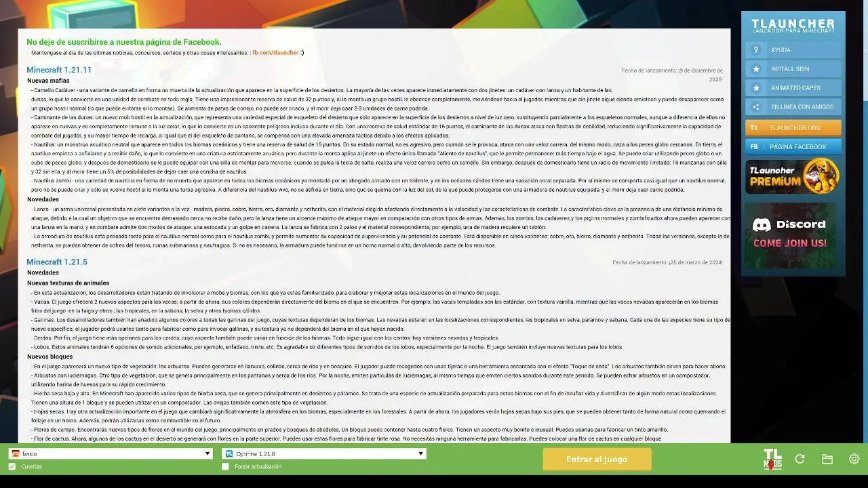868x488 pixels.
Task: Click Novedades subheading directly under Minecraft 1.21.5
Action: pos(43,272)
